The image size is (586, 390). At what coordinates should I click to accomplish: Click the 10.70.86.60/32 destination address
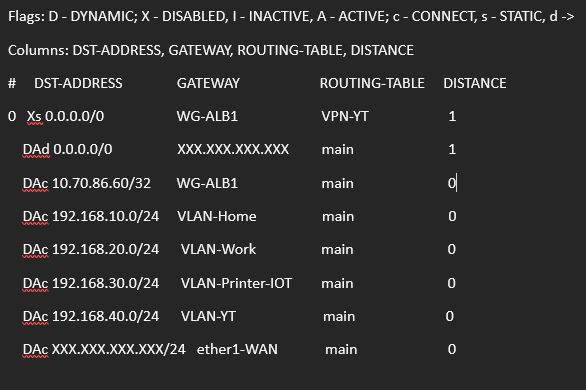pos(101,183)
